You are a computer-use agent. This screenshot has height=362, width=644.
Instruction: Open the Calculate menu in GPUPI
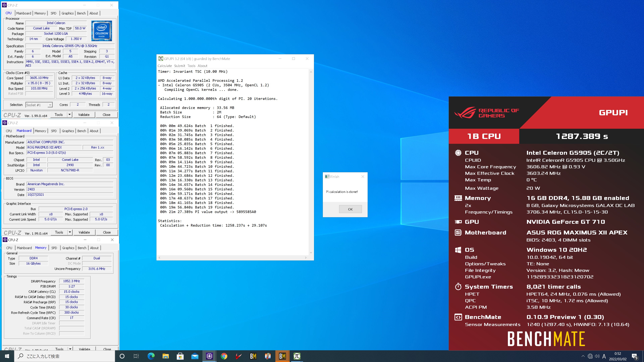165,66
